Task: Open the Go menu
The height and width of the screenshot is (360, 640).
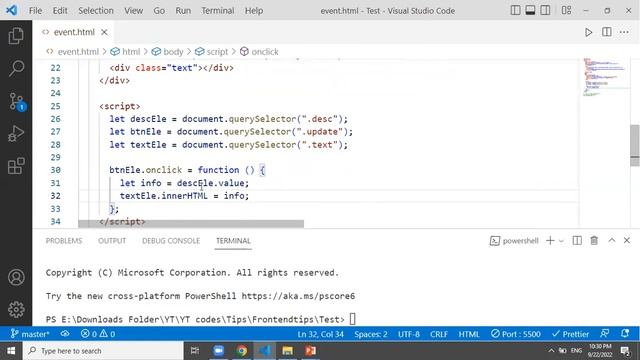Action: [x=159, y=11]
